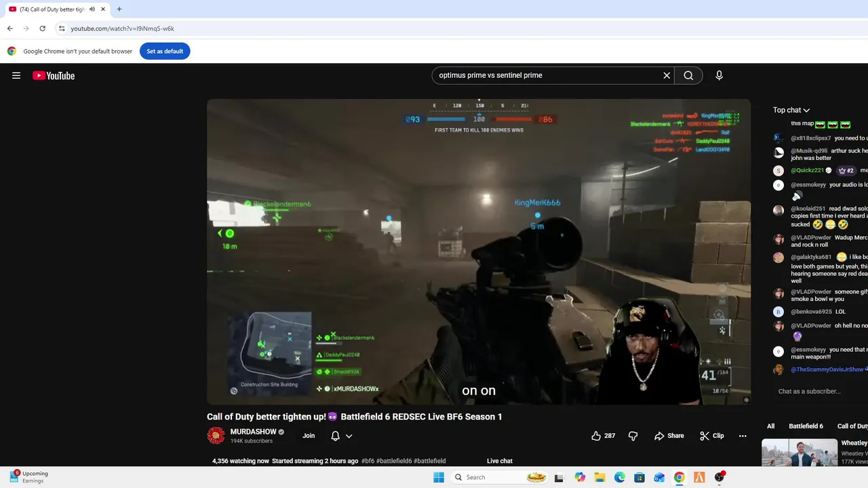Open OBS Studio from the taskbar

[719, 477]
